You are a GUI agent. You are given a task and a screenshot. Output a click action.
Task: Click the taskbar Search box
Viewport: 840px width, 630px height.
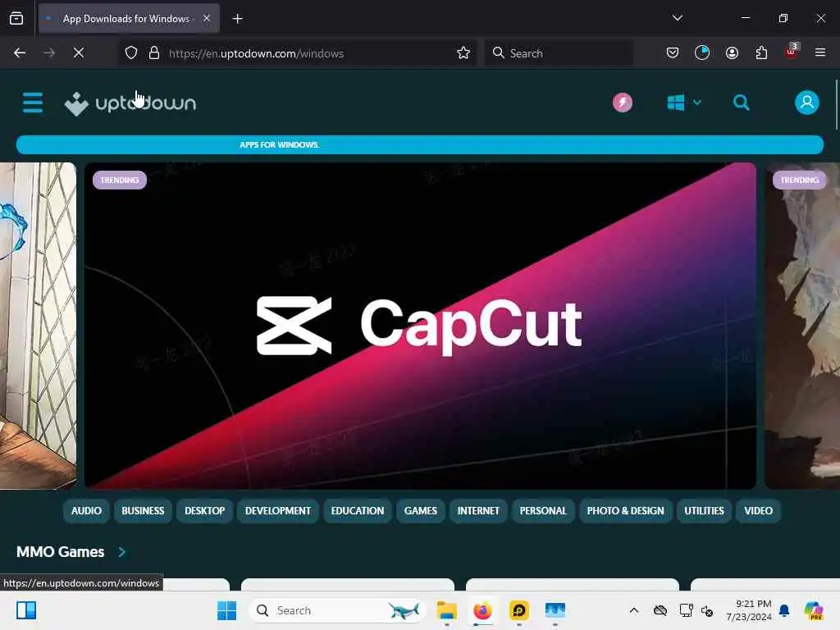click(337, 610)
